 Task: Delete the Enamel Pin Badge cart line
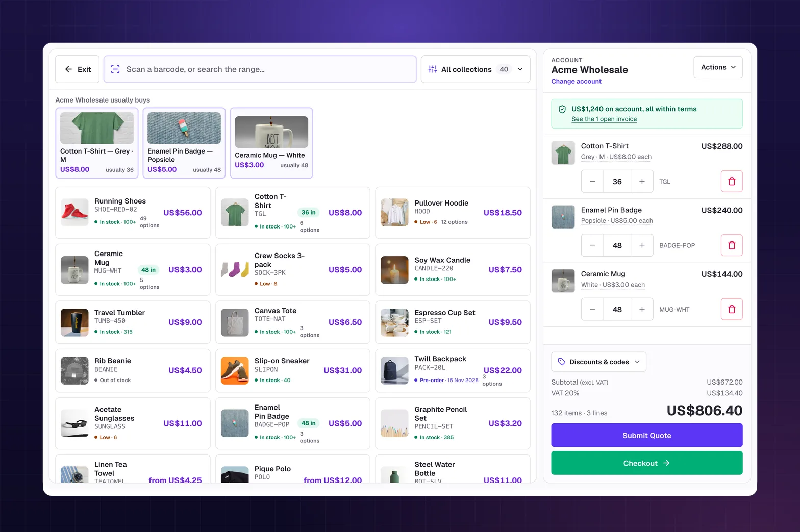pyautogui.click(x=732, y=245)
